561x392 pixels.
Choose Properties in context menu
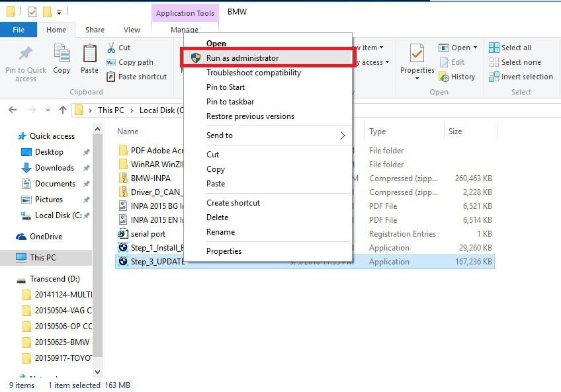click(x=268, y=251)
